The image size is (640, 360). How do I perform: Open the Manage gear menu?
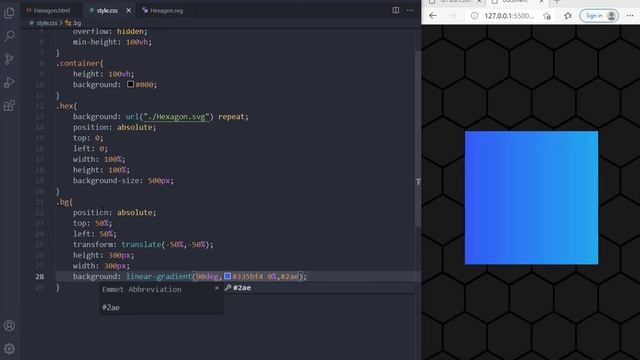(x=9, y=349)
